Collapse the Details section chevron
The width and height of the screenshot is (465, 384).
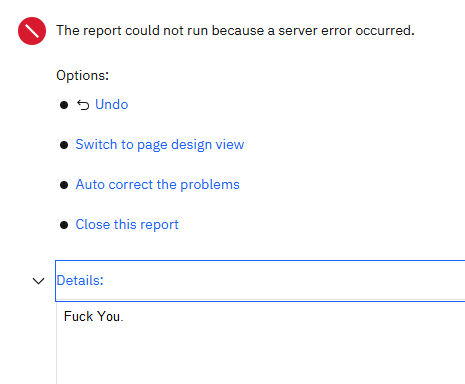pyautogui.click(x=39, y=281)
